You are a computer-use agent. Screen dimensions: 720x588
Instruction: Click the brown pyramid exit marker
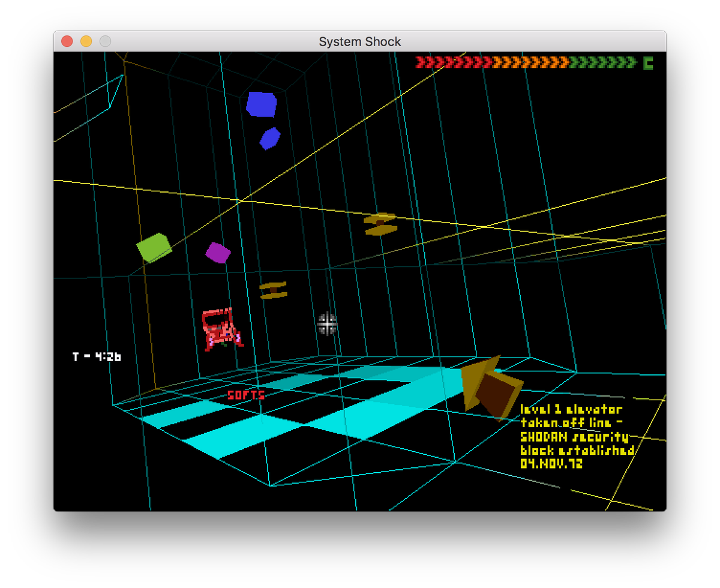492,389
